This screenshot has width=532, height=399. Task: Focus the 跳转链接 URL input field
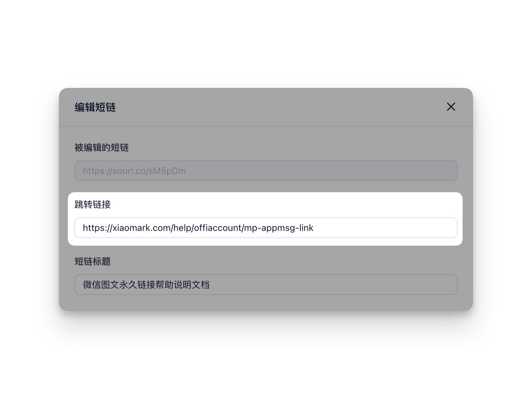click(x=266, y=227)
